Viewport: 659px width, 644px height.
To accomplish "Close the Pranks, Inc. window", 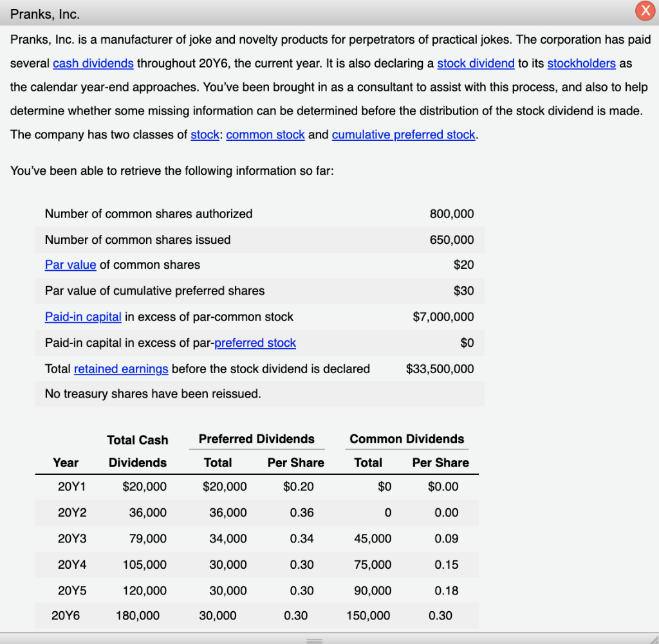I will coord(645,11).
